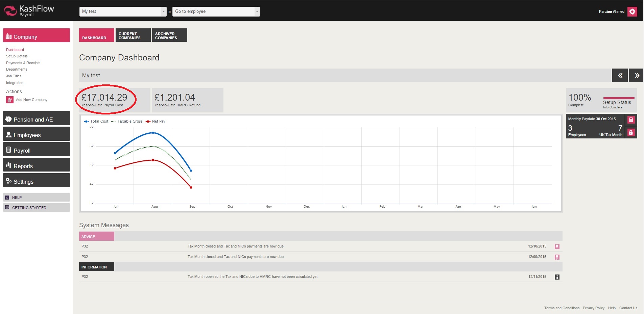Open info icon for 12/11/2015 P32 message
This screenshot has width=644, height=314.
(x=557, y=277)
